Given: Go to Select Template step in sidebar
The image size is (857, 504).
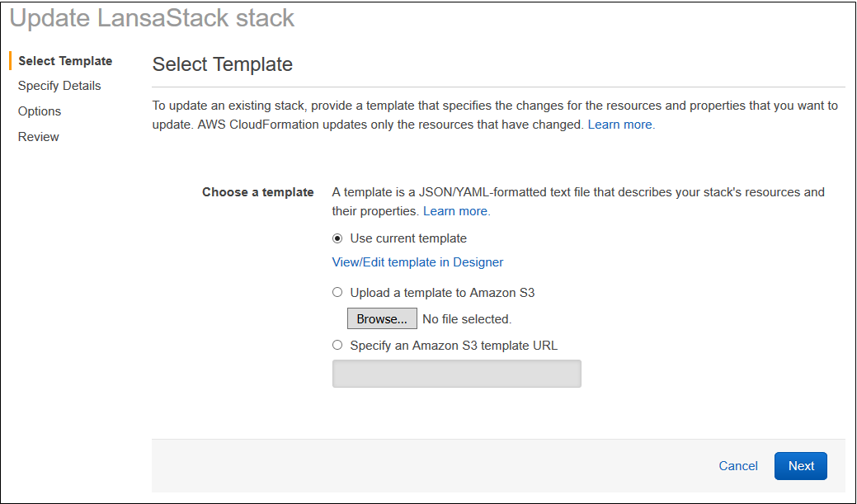Looking at the screenshot, I should point(65,61).
